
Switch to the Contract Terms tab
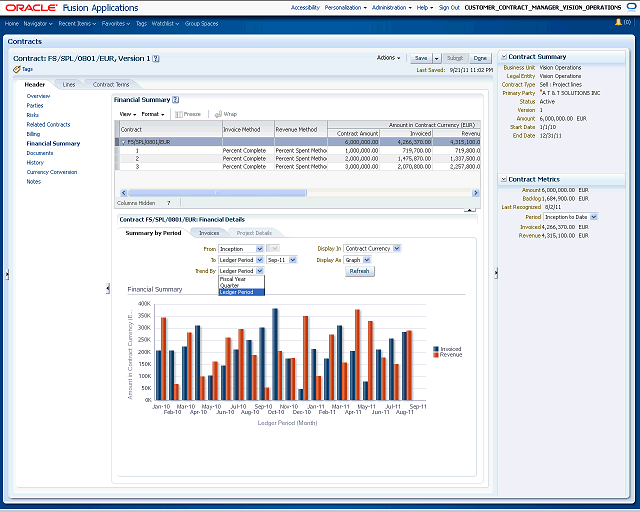click(111, 85)
